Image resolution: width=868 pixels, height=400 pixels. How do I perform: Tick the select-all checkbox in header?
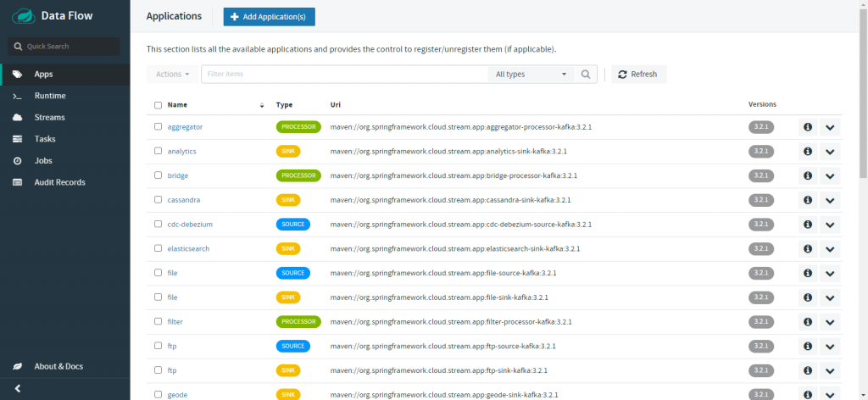158,105
